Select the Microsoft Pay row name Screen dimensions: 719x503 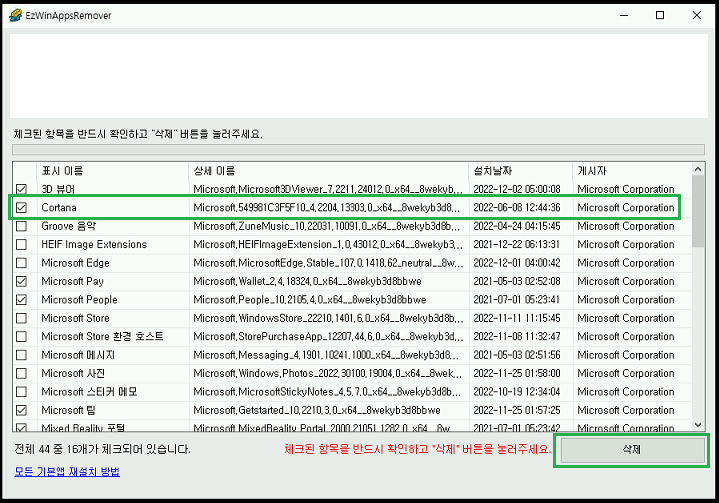click(72, 281)
